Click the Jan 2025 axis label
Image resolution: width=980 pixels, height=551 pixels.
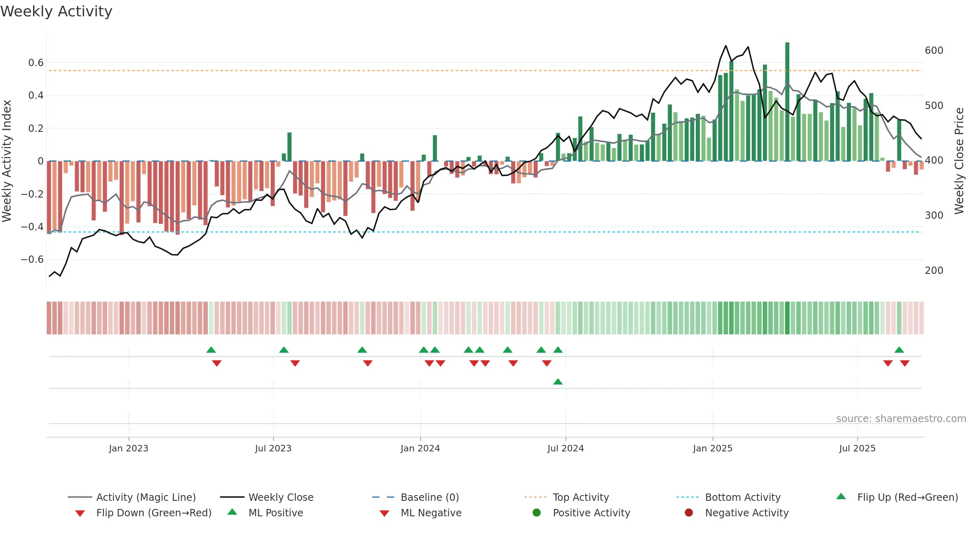[713, 448]
